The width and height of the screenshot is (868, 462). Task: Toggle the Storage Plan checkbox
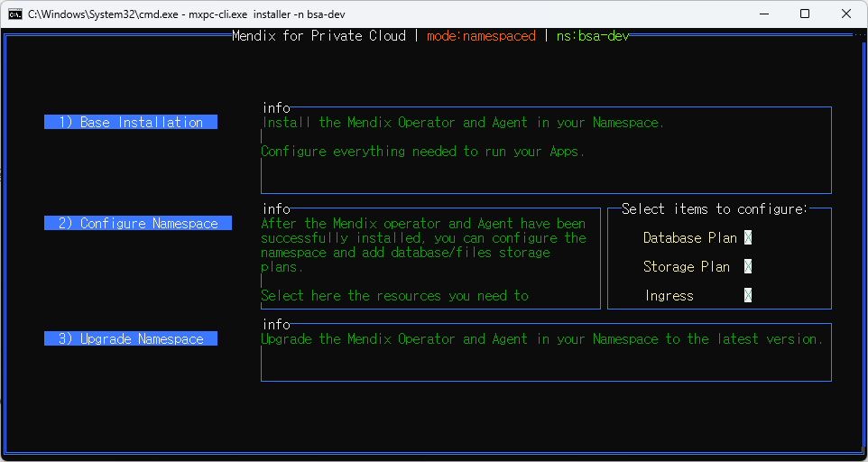click(748, 267)
